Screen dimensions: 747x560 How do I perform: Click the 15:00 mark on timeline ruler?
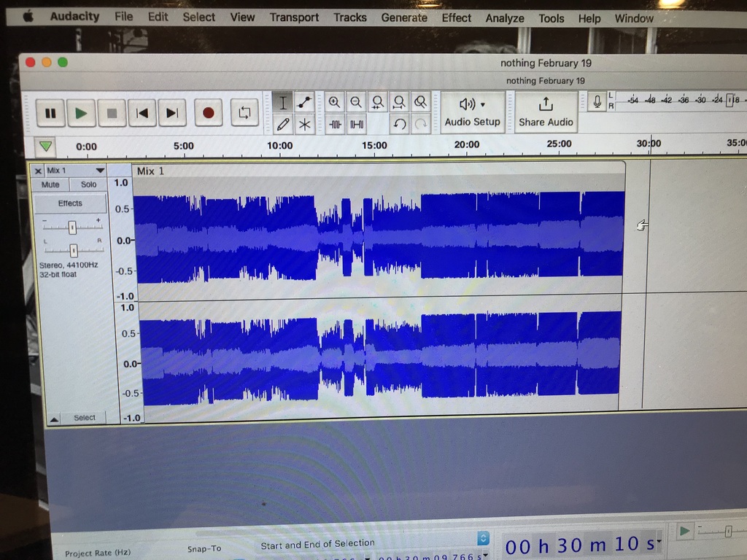374,145
